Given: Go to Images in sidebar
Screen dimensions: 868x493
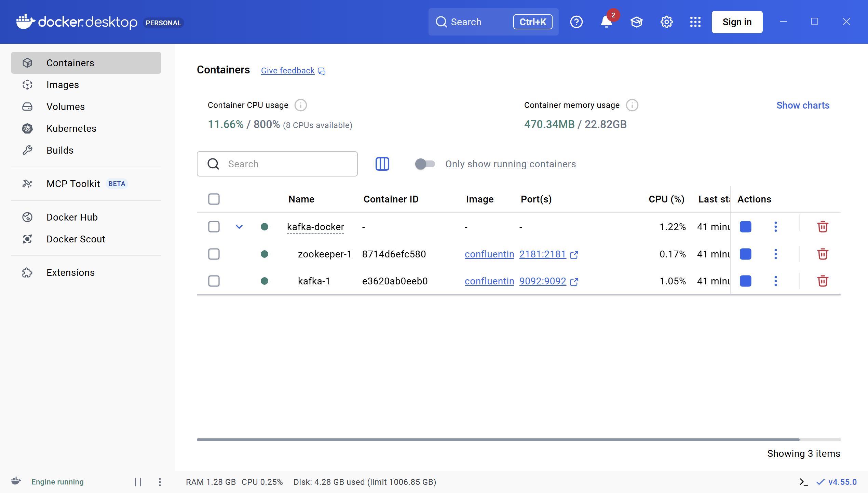Looking at the screenshot, I should [x=63, y=85].
